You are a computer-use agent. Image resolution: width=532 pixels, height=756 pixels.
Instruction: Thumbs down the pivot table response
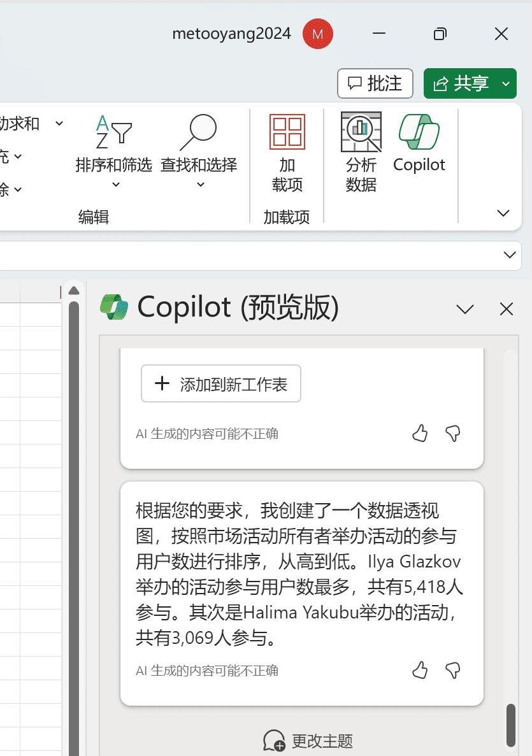(453, 670)
